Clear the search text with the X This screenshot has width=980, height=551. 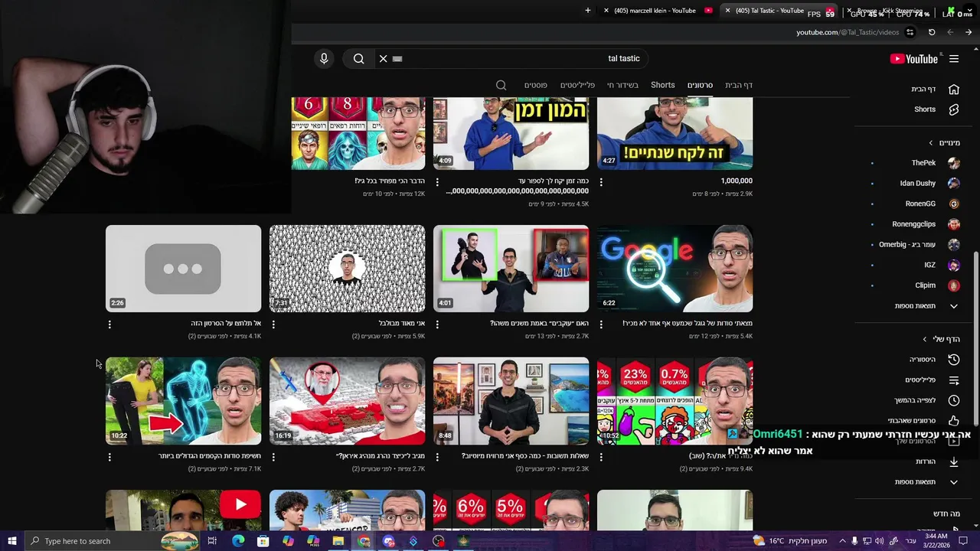[x=384, y=59]
